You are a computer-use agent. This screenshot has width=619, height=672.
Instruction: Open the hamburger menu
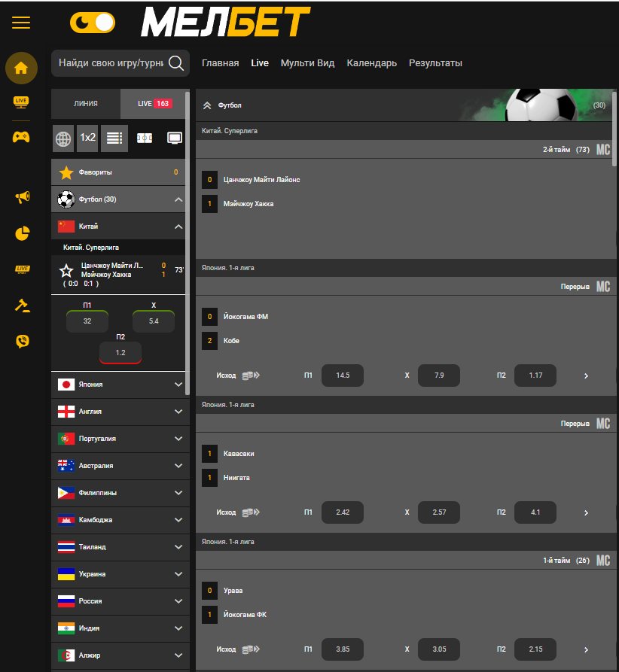(x=21, y=23)
